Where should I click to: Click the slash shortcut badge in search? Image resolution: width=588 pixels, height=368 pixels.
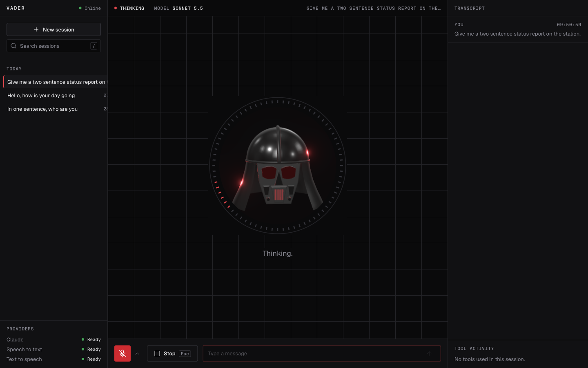pos(94,46)
